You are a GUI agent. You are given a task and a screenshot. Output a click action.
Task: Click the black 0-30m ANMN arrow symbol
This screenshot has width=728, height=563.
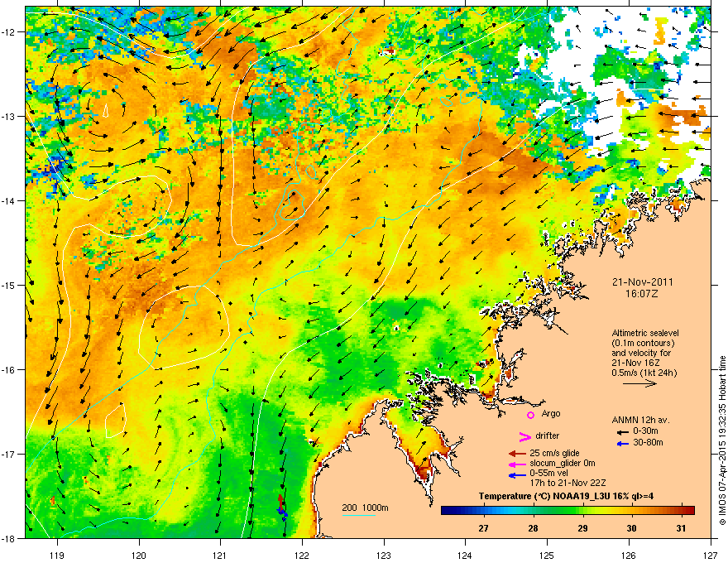click(623, 432)
